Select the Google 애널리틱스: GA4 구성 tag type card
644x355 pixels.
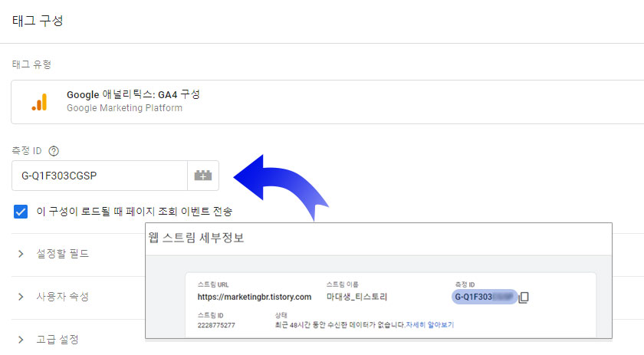(x=327, y=102)
